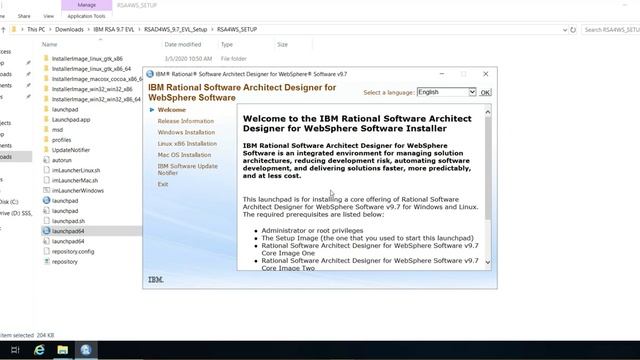
Task: Open Internet Explorer from the taskbar
Action: pyautogui.click(x=39, y=350)
